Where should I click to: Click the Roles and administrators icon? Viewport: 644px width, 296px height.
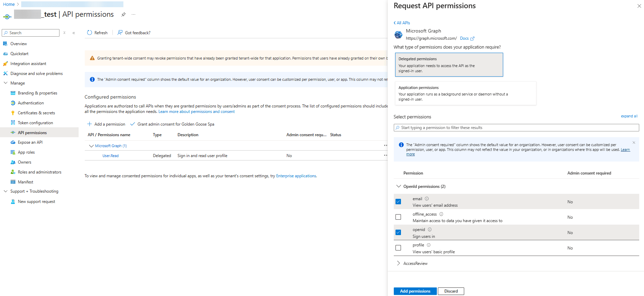pos(13,172)
